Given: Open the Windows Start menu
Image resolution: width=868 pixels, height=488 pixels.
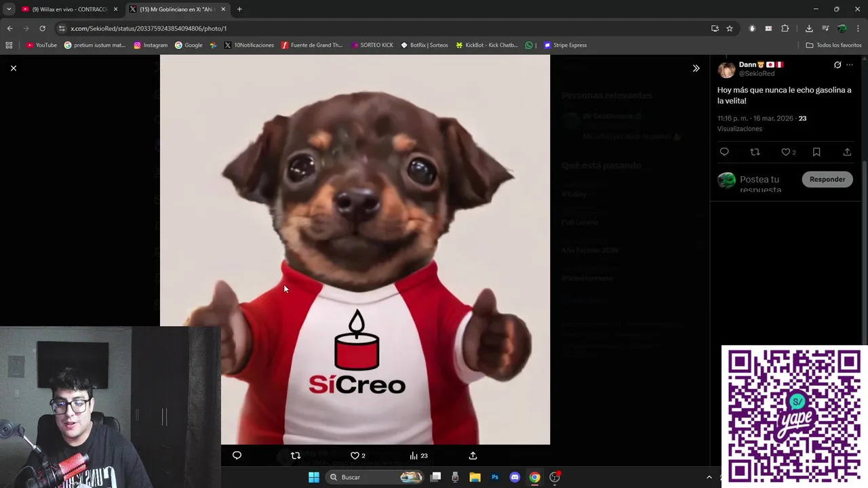Looking at the screenshot, I should [314, 477].
